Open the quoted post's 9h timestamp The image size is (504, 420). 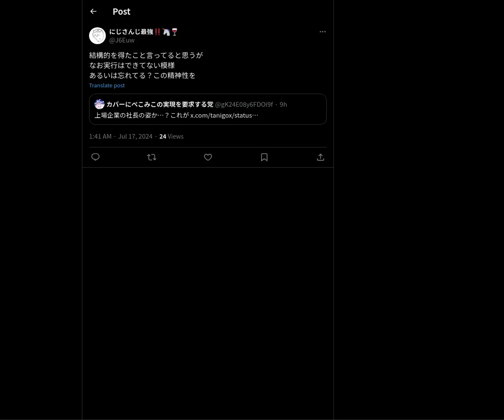coord(283,104)
